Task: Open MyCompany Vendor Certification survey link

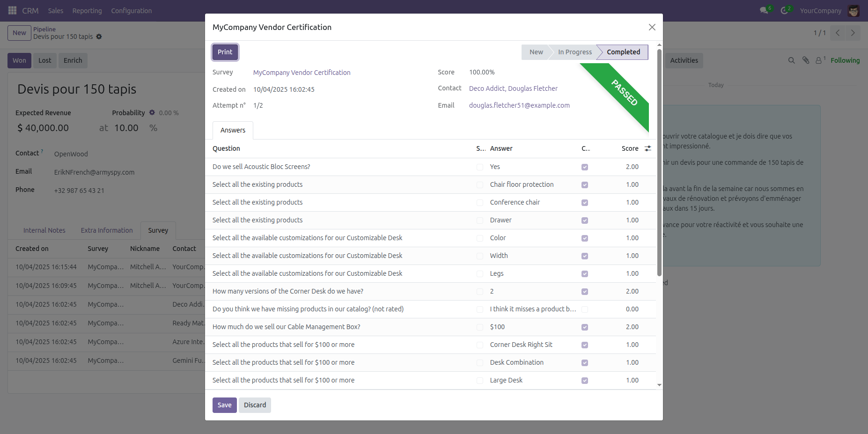Action: coord(302,73)
